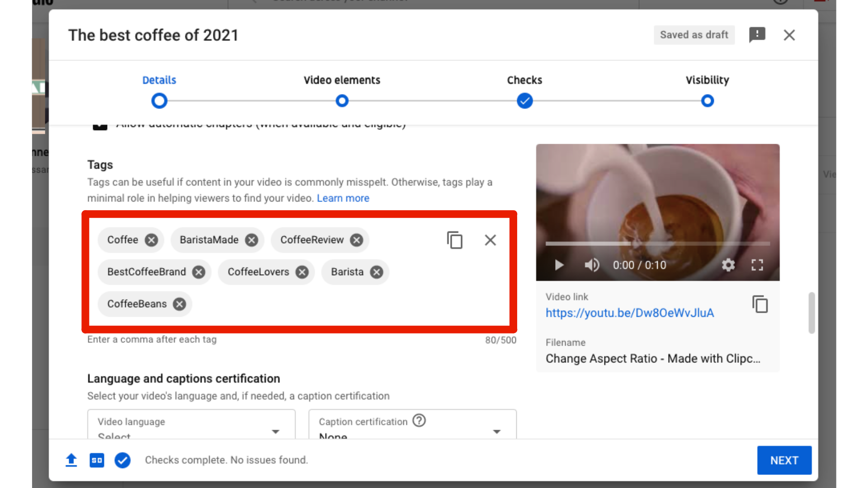Open the Learn more link about tags

coord(343,198)
